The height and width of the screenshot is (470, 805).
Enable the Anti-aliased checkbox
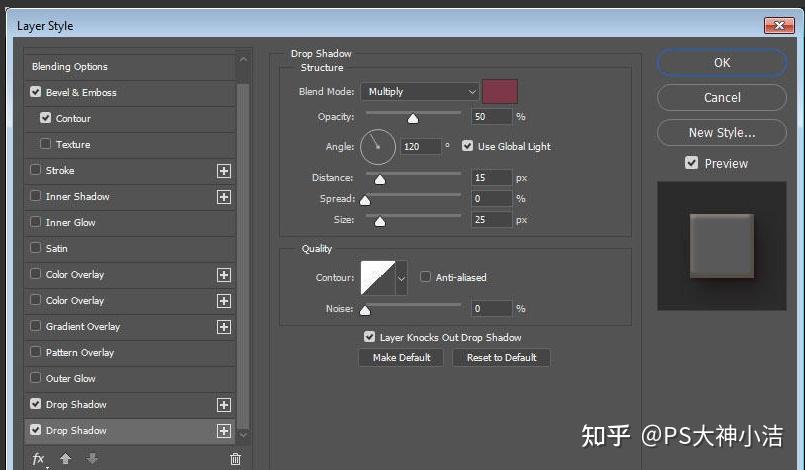pyautogui.click(x=425, y=277)
